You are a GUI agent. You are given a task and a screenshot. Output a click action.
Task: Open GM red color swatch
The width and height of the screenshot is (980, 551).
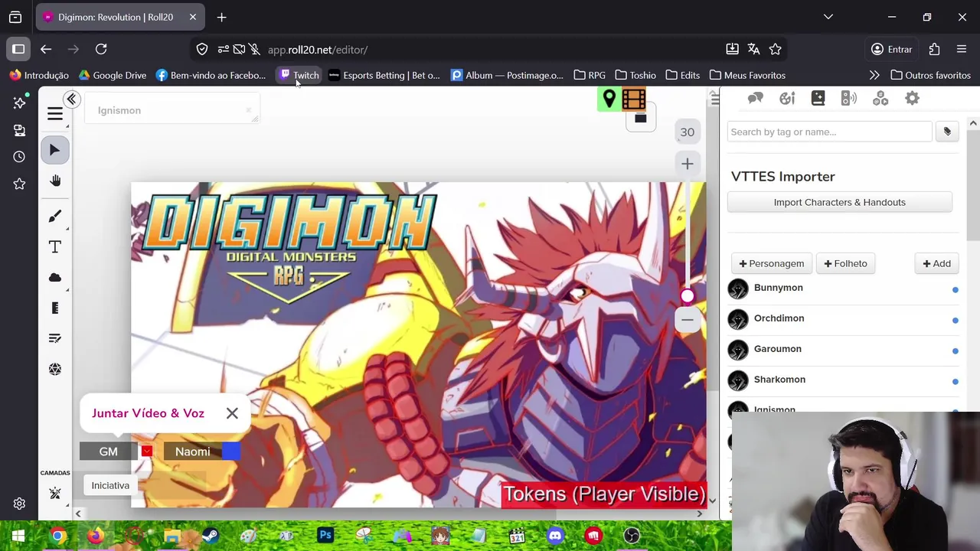(146, 452)
